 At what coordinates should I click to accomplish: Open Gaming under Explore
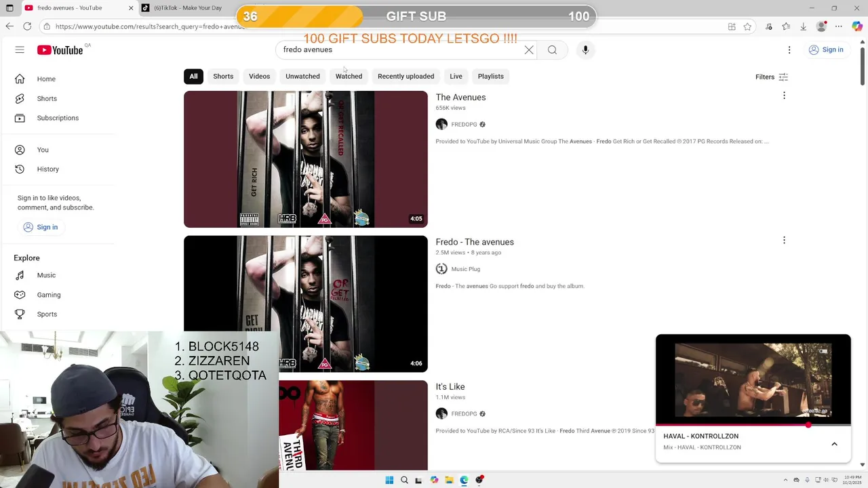(x=58, y=295)
